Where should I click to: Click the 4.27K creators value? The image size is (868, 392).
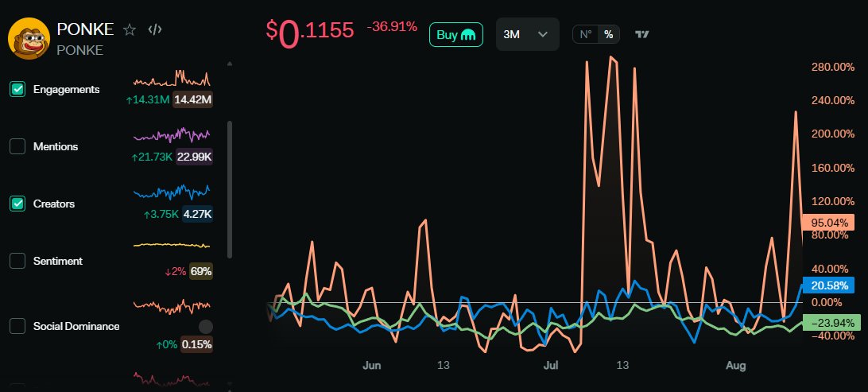[x=198, y=214]
